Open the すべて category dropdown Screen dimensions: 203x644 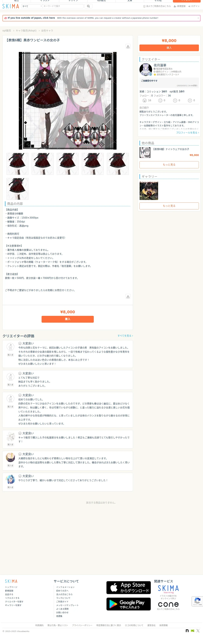click(x=32, y=6)
